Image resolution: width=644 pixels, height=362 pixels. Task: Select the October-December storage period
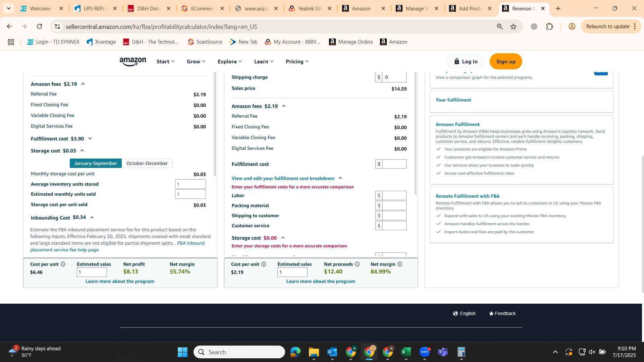click(147, 163)
